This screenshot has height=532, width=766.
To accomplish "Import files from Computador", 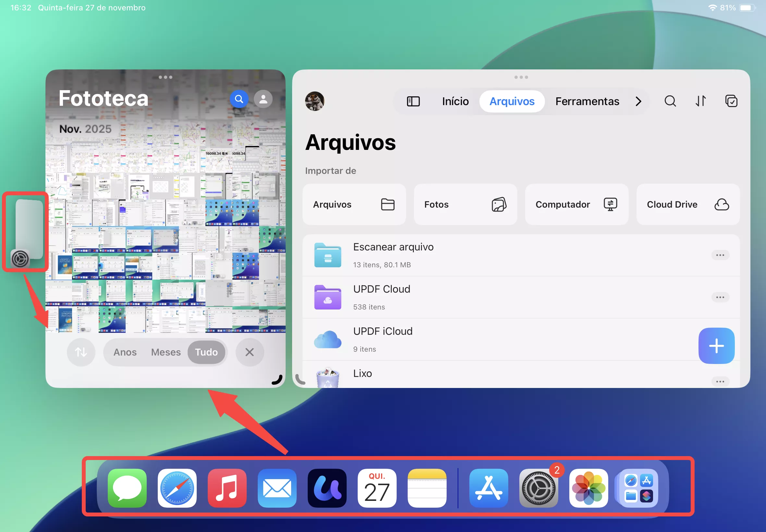I will click(x=576, y=204).
